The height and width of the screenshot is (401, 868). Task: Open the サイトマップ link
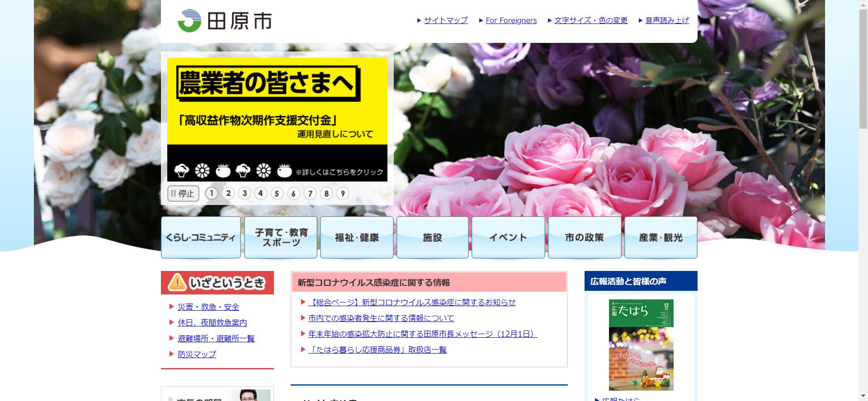pyautogui.click(x=445, y=20)
